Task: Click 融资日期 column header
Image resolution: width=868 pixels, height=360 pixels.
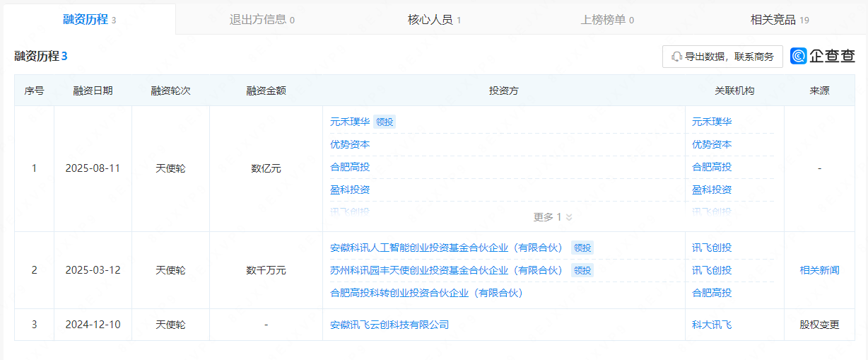Action: (x=93, y=91)
